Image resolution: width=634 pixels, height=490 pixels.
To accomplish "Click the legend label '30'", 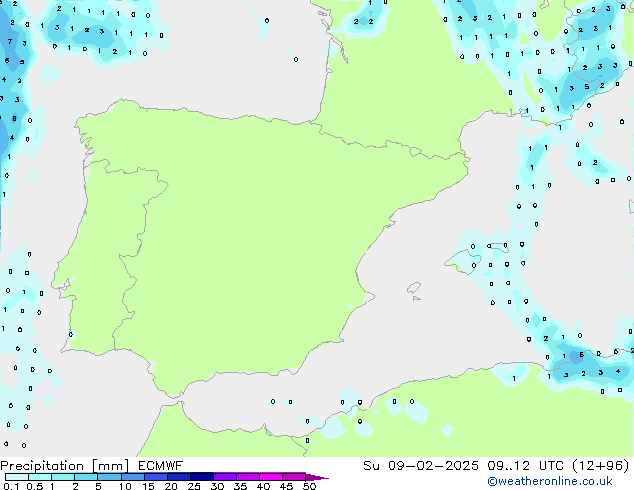I will 217,486.
